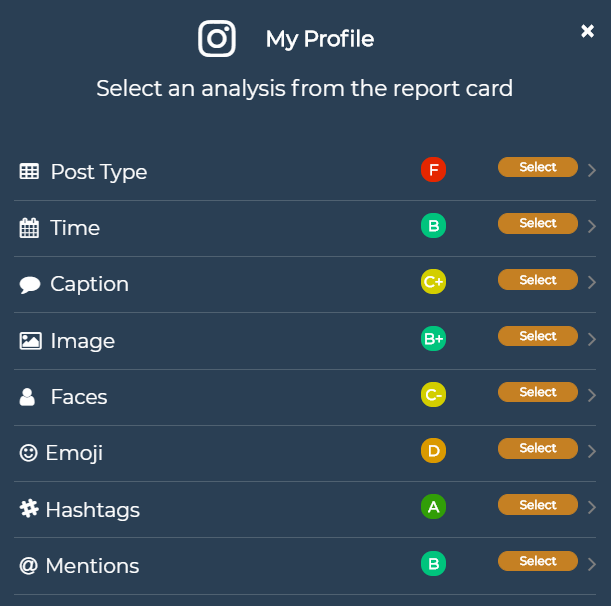This screenshot has height=606, width=611.
Task: Open the Mentions analysis label
Action: [92, 565]
